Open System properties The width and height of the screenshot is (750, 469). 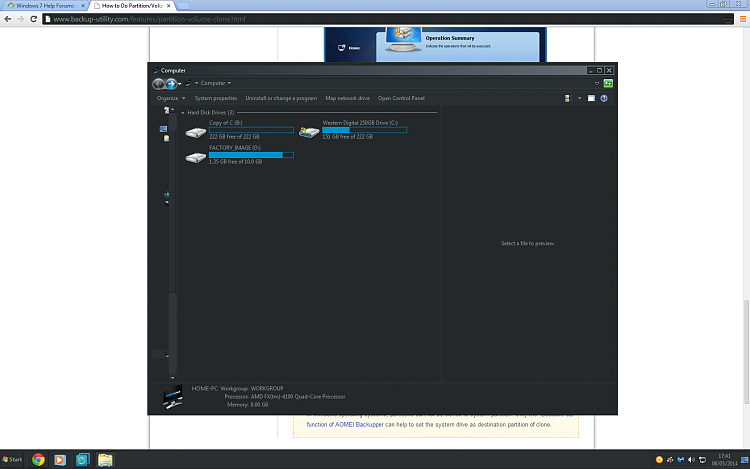point(216,98)
